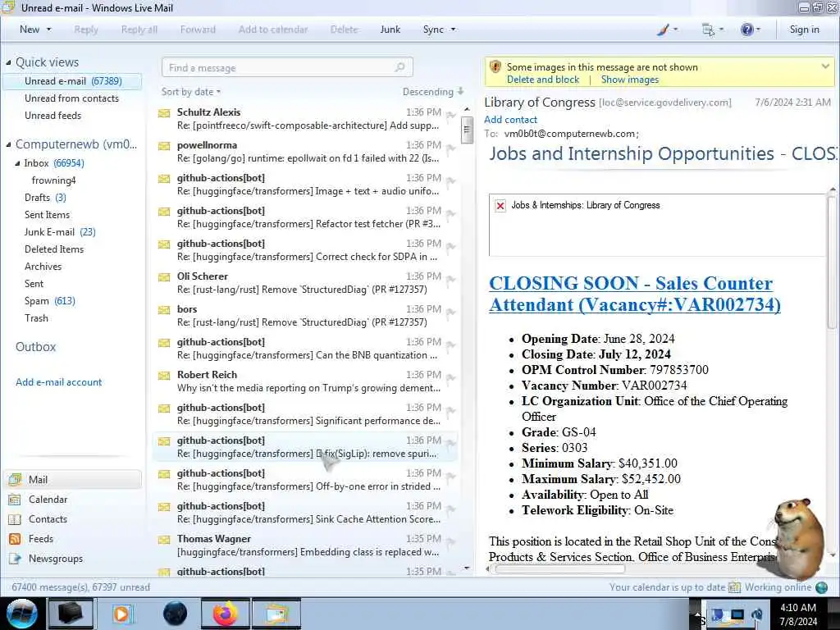The height and width of the screenshot is (630, 840).
Task: Open the New message button
Action: 30,30
